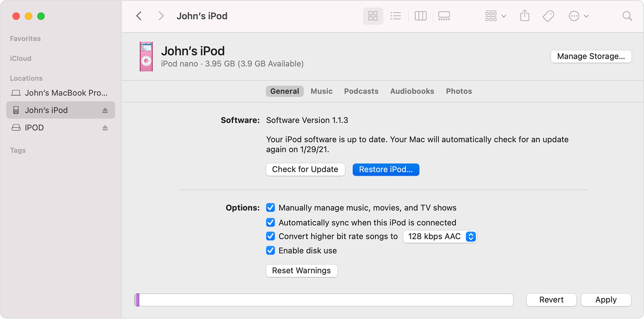This screenshot has height=319, width=644.
Task: Eject the IPOD disk volume
Action: click(105, 128)
